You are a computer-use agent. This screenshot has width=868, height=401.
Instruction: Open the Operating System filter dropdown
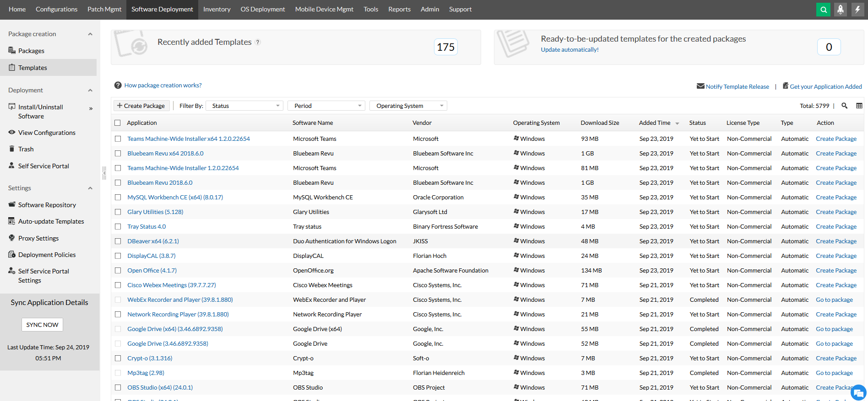coord(408,106)
